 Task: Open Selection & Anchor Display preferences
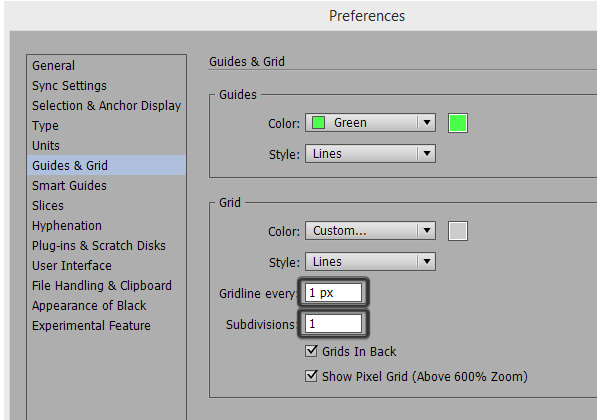[x=106, y=106]
